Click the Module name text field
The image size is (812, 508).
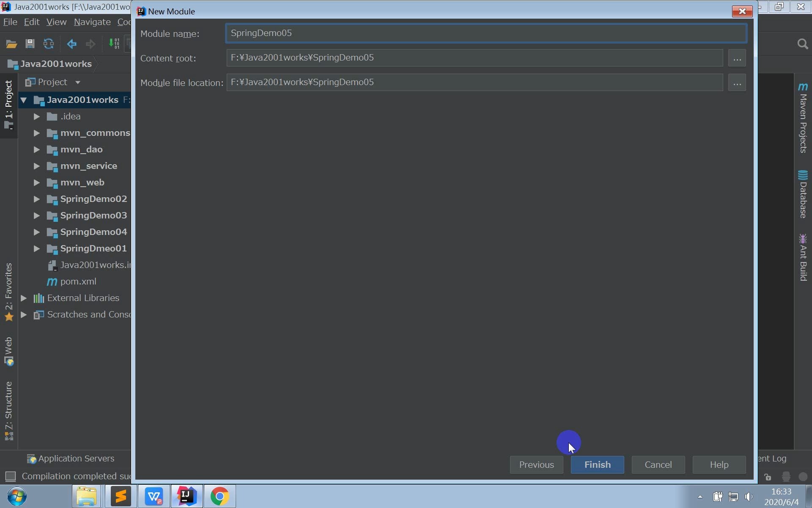[x=486, y=33]
